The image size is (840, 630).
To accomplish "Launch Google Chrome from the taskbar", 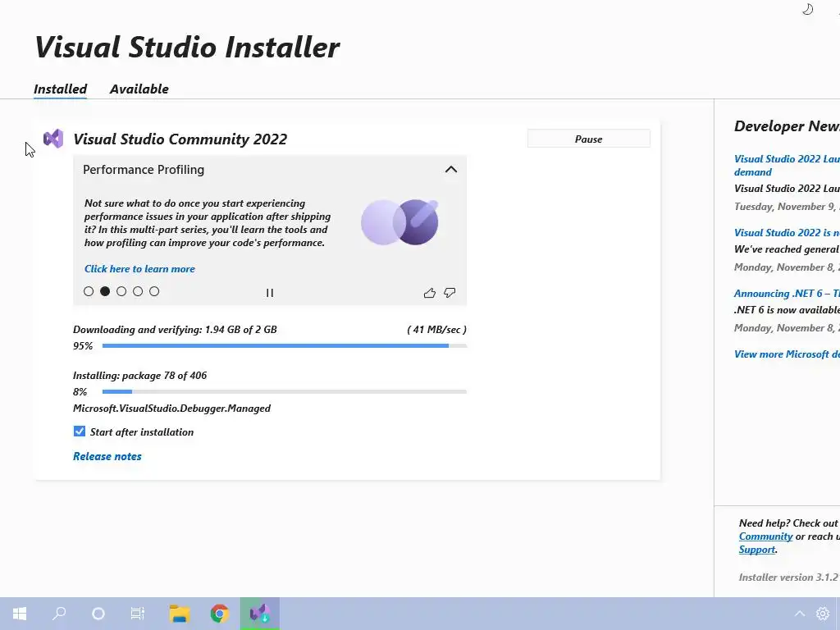I will pos(220,614).
